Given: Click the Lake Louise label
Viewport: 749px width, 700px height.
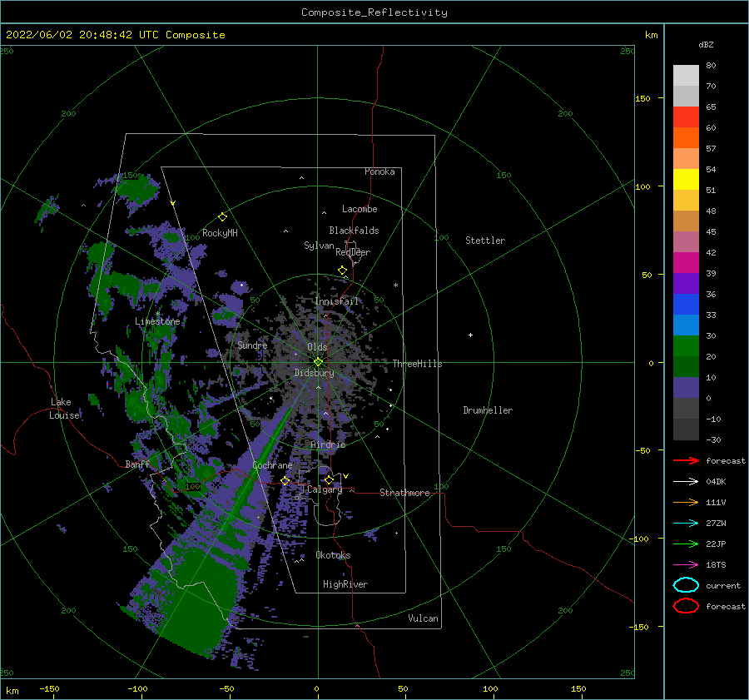Looking at the screenshot, I should 65,409.
